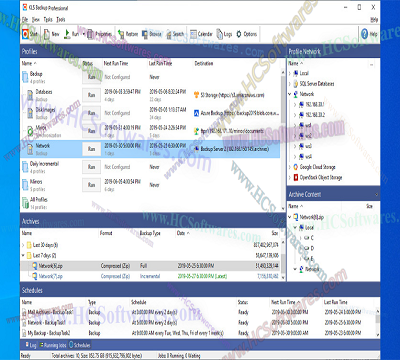Click the Start toolbar icon

coord(26,34)
